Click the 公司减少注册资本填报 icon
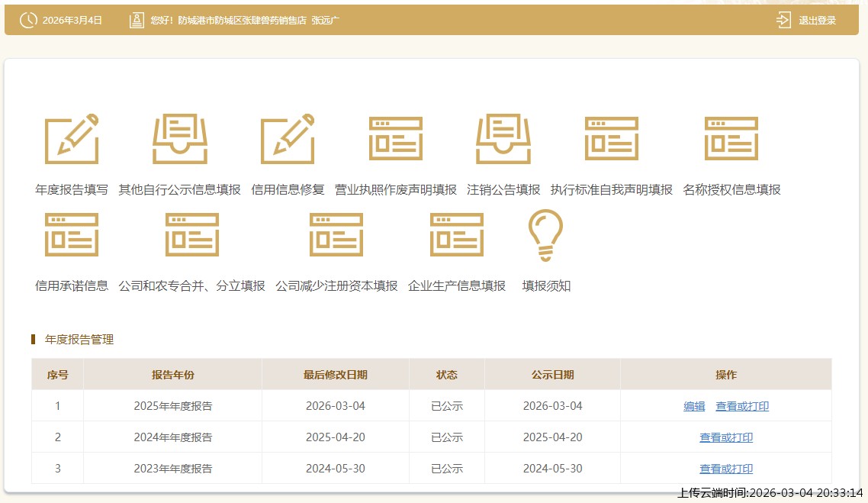 336,235
